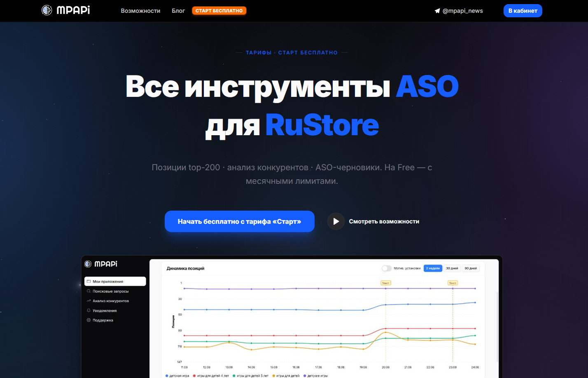Toggle the «детская игра» blue legend dot
The width and height of the screenshot is (588, 378).
(167, 376)
